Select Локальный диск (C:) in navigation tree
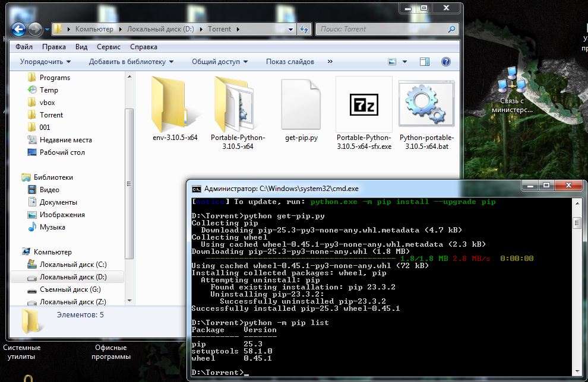Viewport: 588px width, 382px height. [73, 265]
